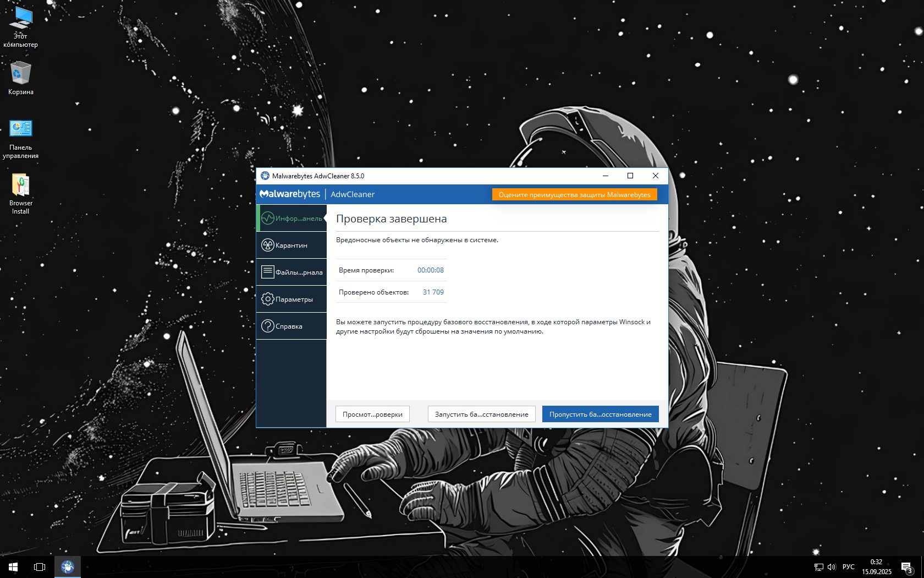This screenshot has width=924, height=578.
Task: Minimize the AdwCleaner window
Action: 605,176
